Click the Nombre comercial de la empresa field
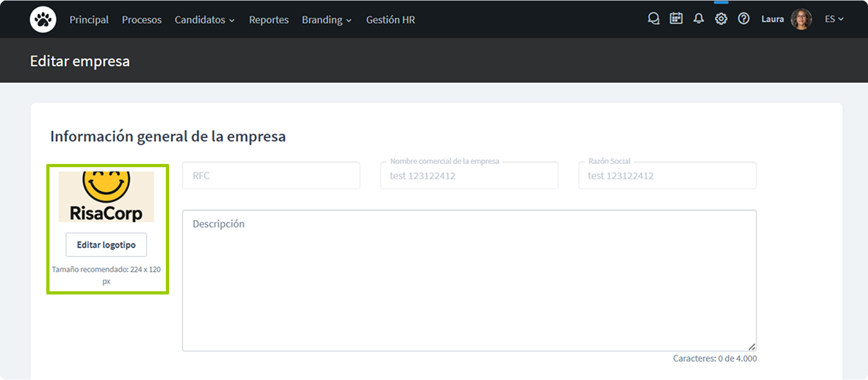Screen dimensions: 868x380 pyautogui.click(x=469, y=176)
